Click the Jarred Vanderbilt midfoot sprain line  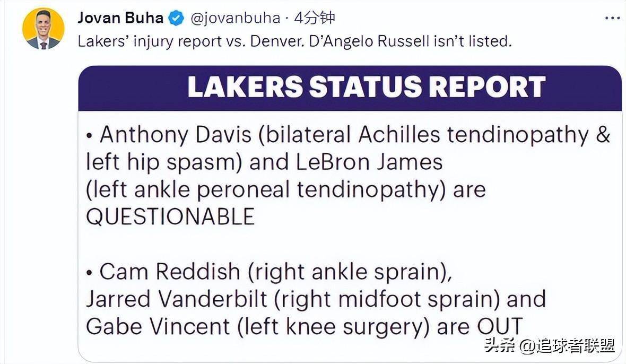pos(316,299)
